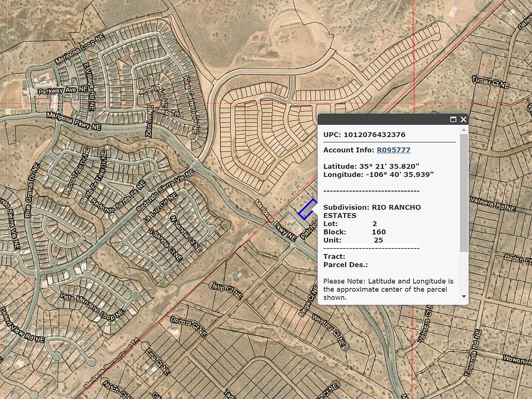The height and width of the screenshot is (399, 532).
Task: Click the Block: 160 line
Action: pyautogui.click(x=354, y=232)
